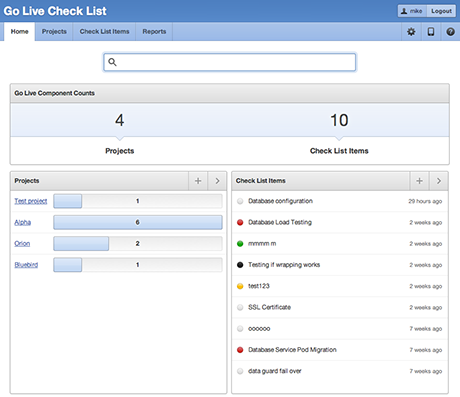
Task: Click yellow status dot for test123
Action: point(240,286)
